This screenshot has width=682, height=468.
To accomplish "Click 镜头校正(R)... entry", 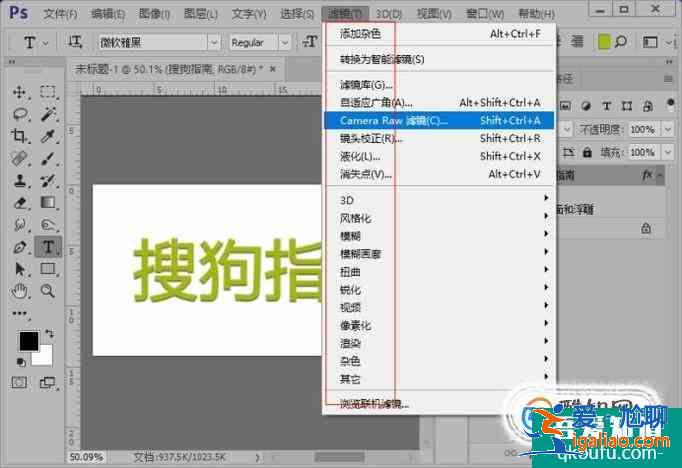I will (x=439, y=138).
